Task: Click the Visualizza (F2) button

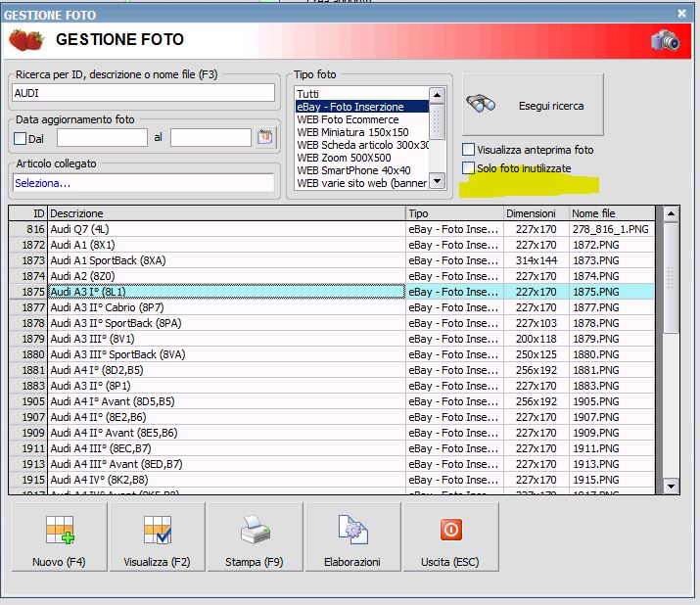Action: [x=158, y=536]
